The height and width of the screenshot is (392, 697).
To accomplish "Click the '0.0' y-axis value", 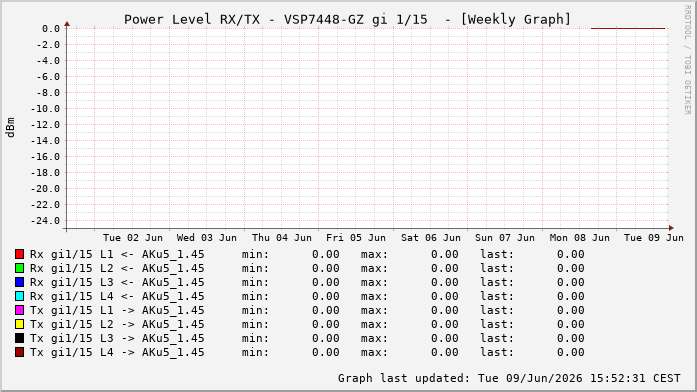I will 51,29.
